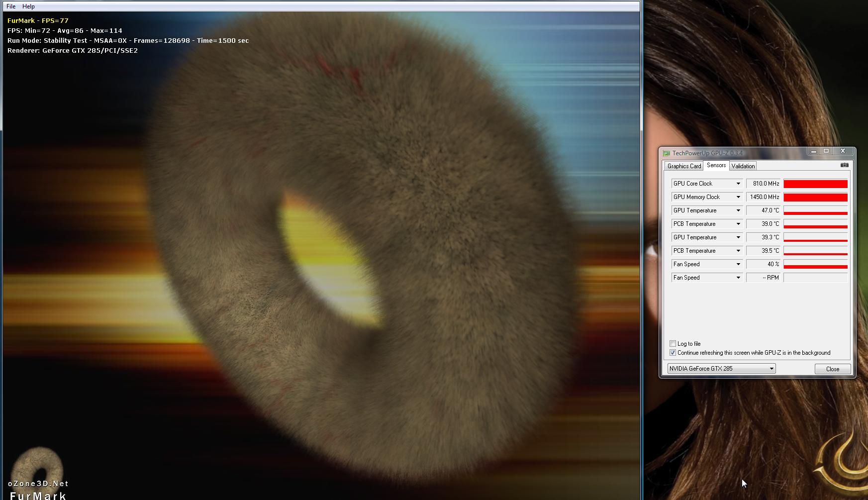Screen dimensions: 868x500
Task: Click the Renderer GeForce GTX 285 line
Action: [73, 50]
